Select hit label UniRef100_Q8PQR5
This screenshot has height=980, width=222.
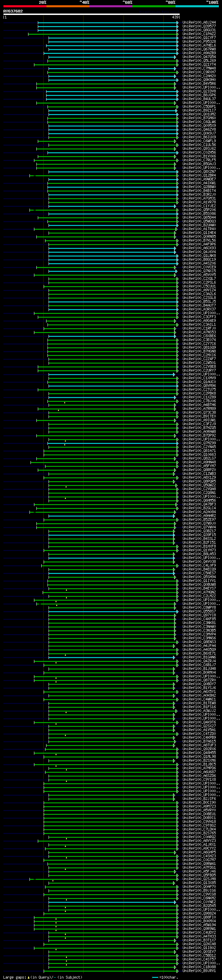pos(199,481)
